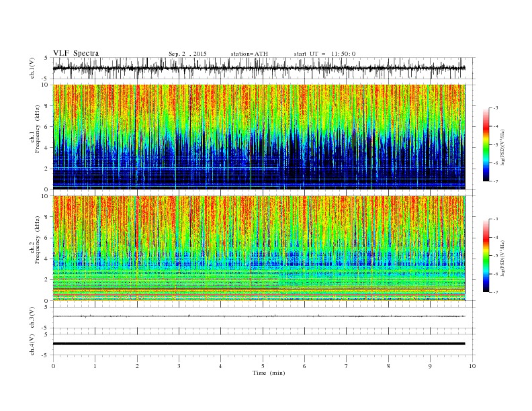Image resolution: width=532 pixels, height=411 pixels.
Task: Click the "start UT = 11:50:0" header text
Action: pyautogui.click(x=324, y=54)
